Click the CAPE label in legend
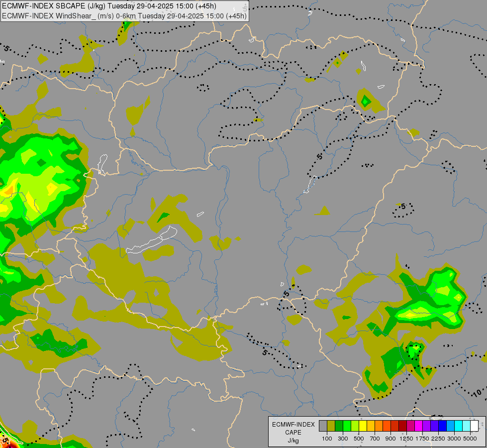 (293, 433)
